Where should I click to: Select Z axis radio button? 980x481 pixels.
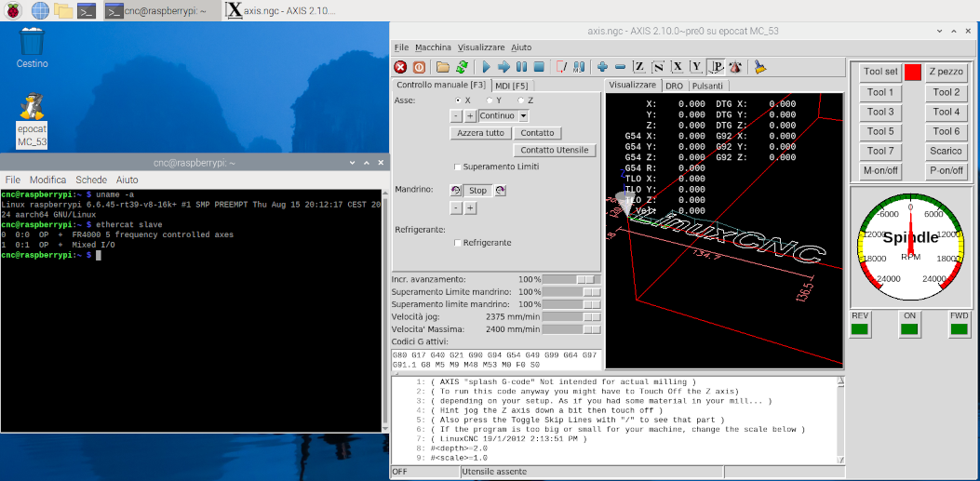point(520,100)
